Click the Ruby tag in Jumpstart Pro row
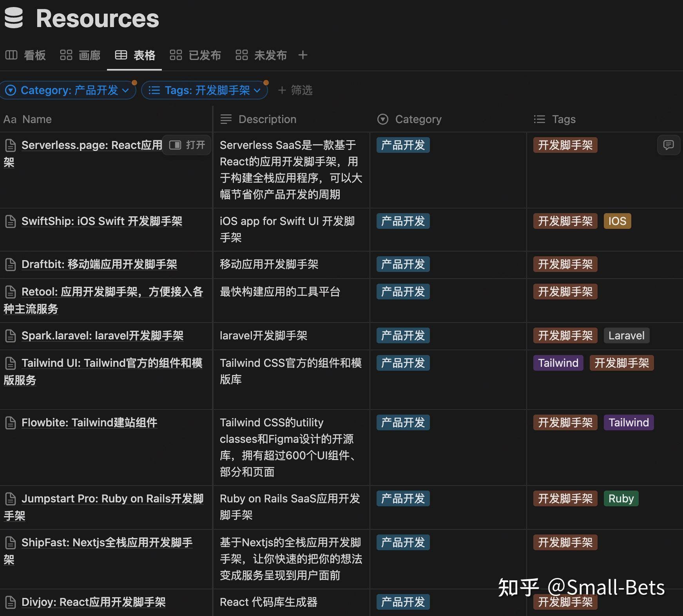Screen dimensions: 683x616 [x=621, y=498]
